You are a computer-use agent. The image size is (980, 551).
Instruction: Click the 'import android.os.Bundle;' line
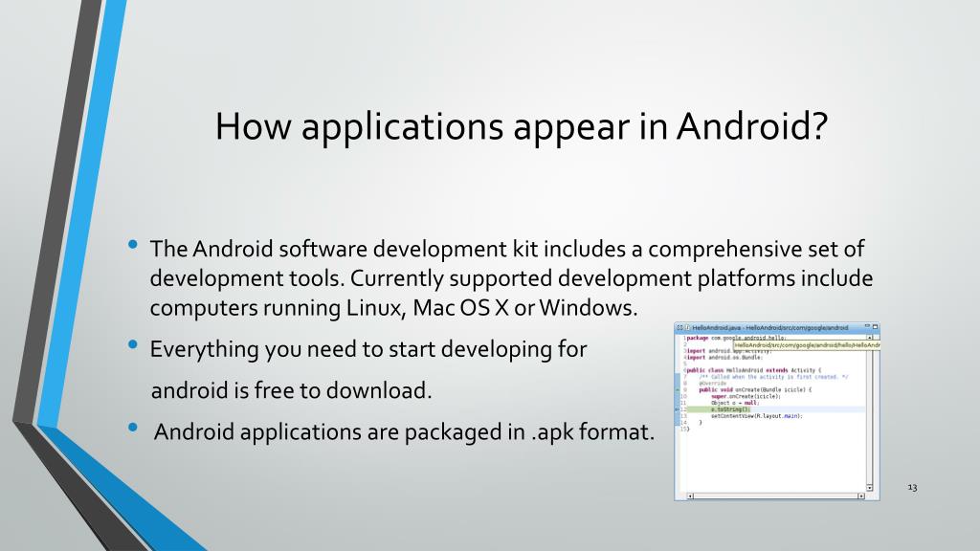724,358
